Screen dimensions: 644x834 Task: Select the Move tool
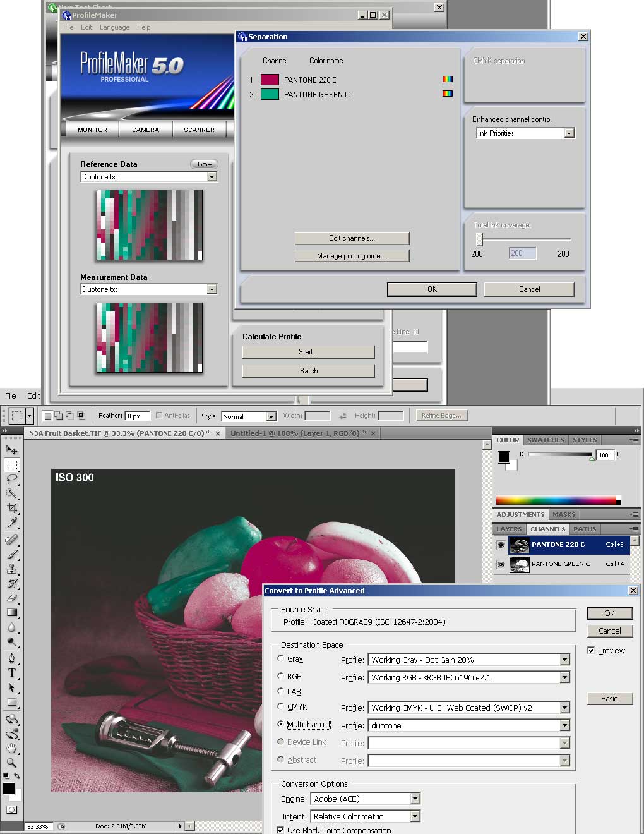tap(12, 450)
